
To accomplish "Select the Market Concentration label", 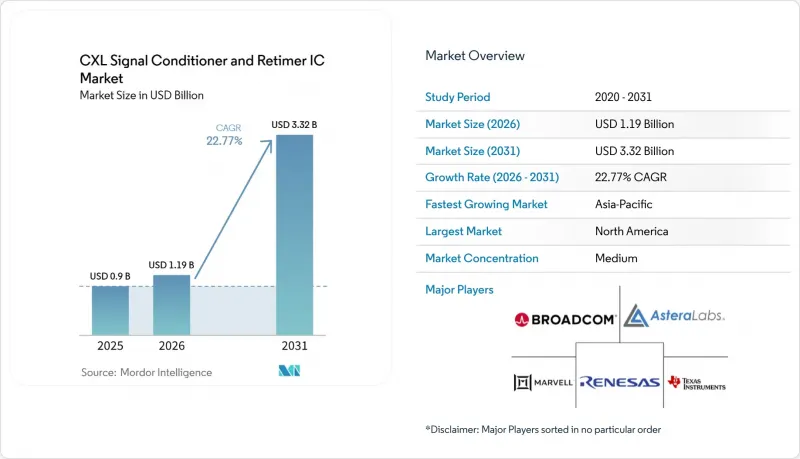I will pos(482,258).
